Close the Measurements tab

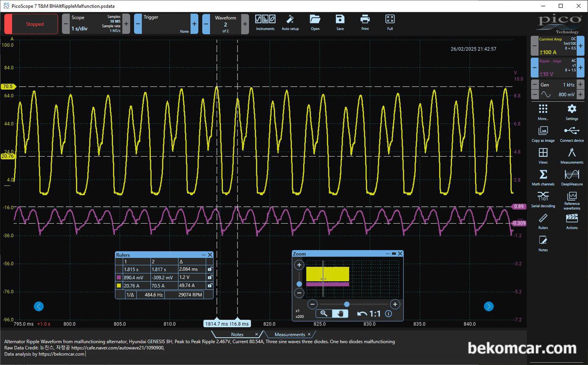click(309, 334)
